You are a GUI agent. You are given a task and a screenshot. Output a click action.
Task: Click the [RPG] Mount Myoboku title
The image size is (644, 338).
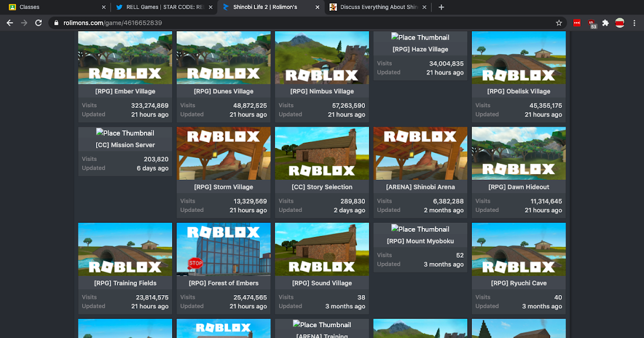[x=420, y=241]
